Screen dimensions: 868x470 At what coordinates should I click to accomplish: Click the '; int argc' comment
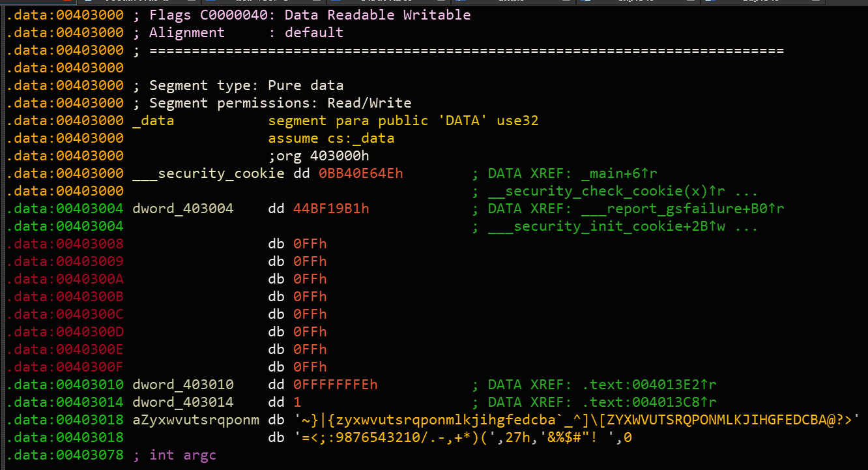pos(174,455)
